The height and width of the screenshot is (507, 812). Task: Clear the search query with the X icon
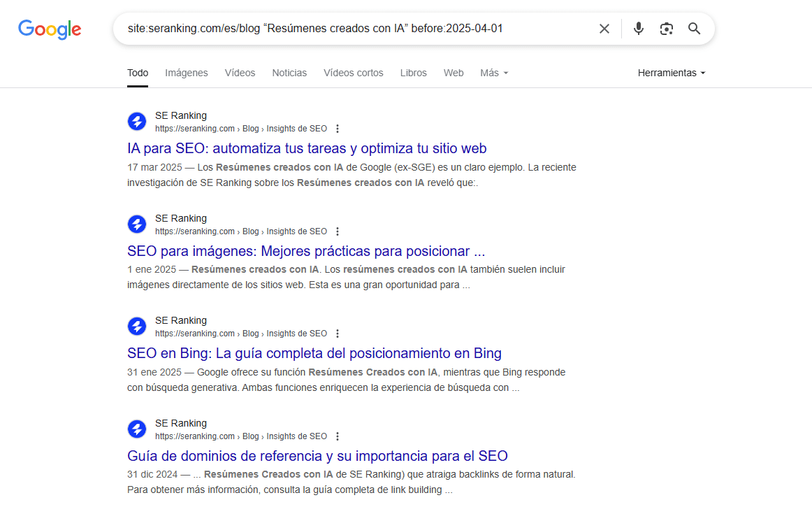coord(604,29)
